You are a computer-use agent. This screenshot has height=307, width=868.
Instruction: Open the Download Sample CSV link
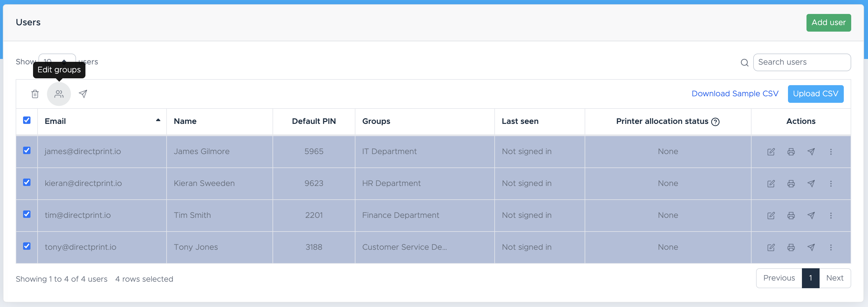[x=735, y=94]
